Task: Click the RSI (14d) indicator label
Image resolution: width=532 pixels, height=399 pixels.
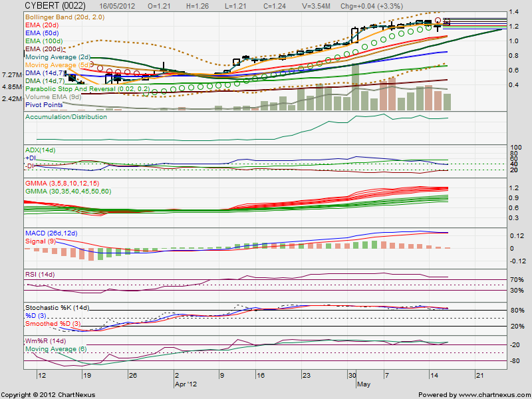Action: click(x=41, y=273)
